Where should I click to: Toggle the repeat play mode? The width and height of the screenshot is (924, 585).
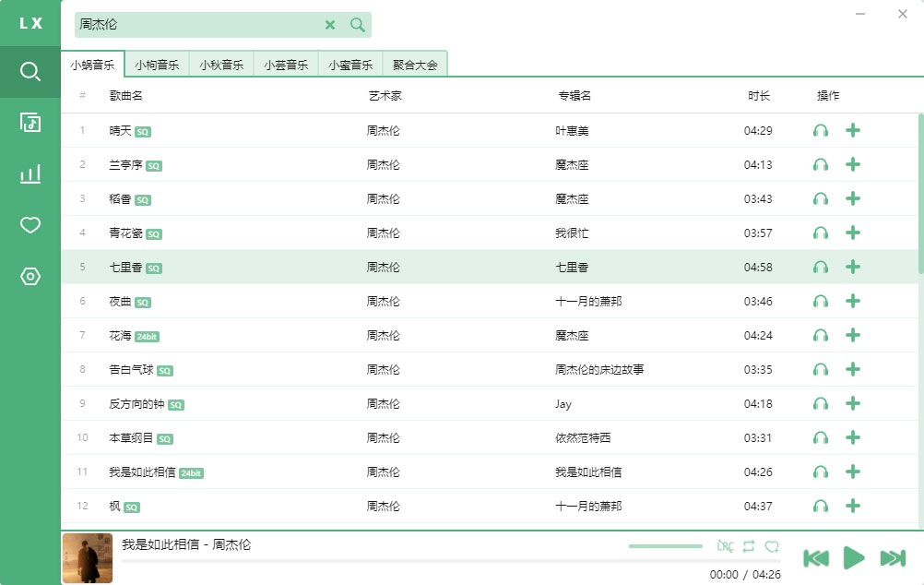[750, 546]
